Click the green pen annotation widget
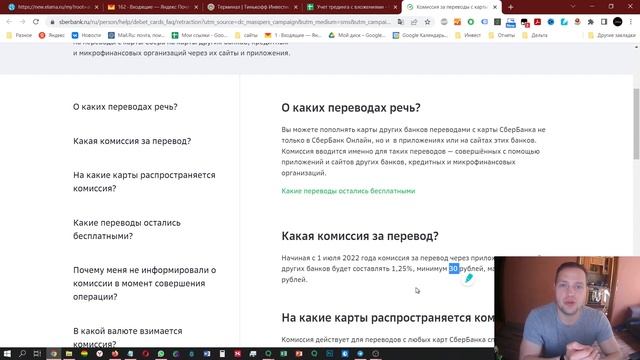 [469, 278]
